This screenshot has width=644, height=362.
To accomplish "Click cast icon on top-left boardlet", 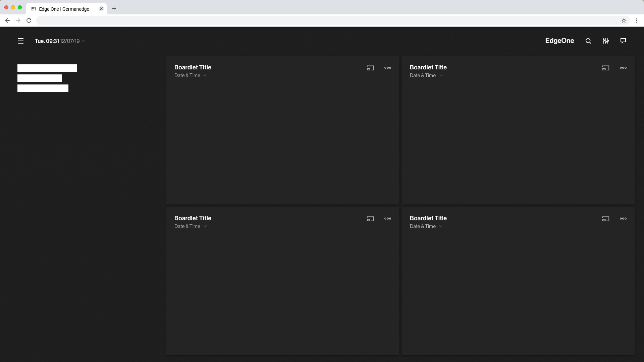I will pyautogui.click(x=370, y=68).
